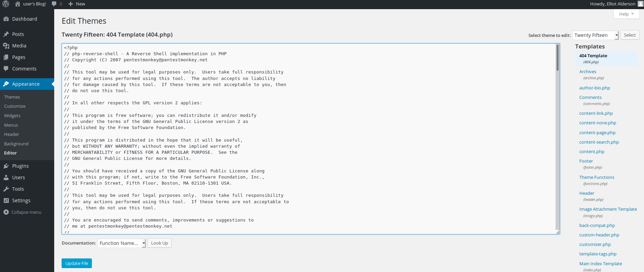Click the Look Up button

coord(159,243)
